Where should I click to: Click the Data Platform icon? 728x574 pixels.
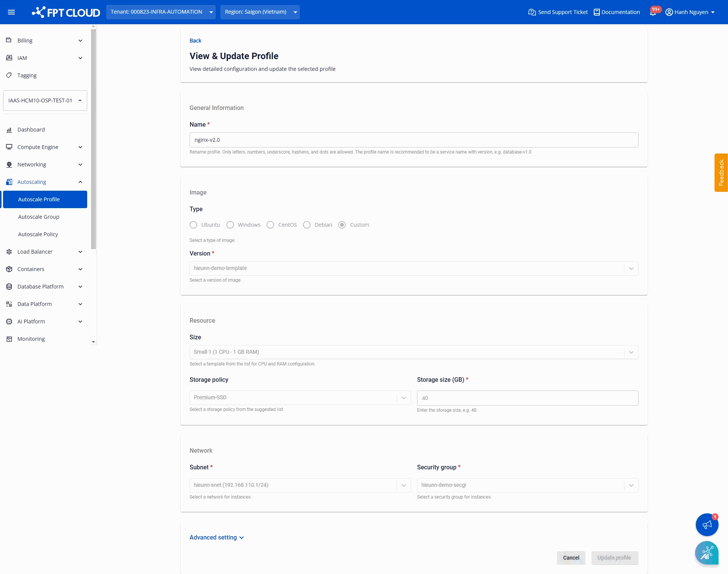pos(9,304)
